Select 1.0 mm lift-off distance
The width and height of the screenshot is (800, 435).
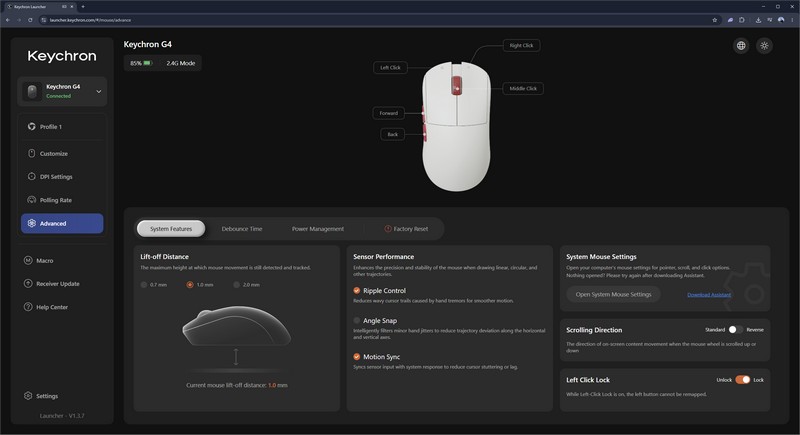click(x=190, y=285)
